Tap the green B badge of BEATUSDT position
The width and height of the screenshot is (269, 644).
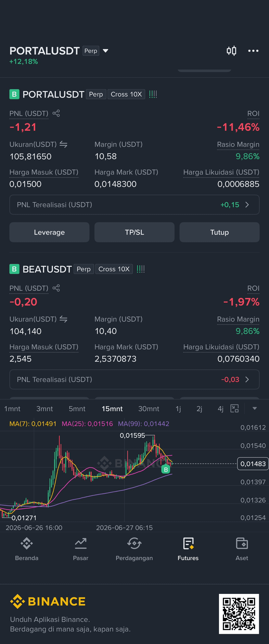[14, 269]
